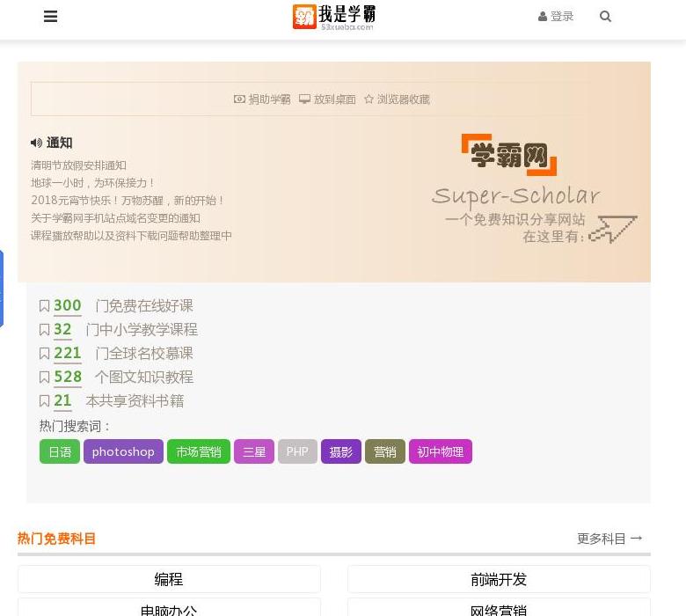Click the 更多科目 link

click(x=609, y=539)
